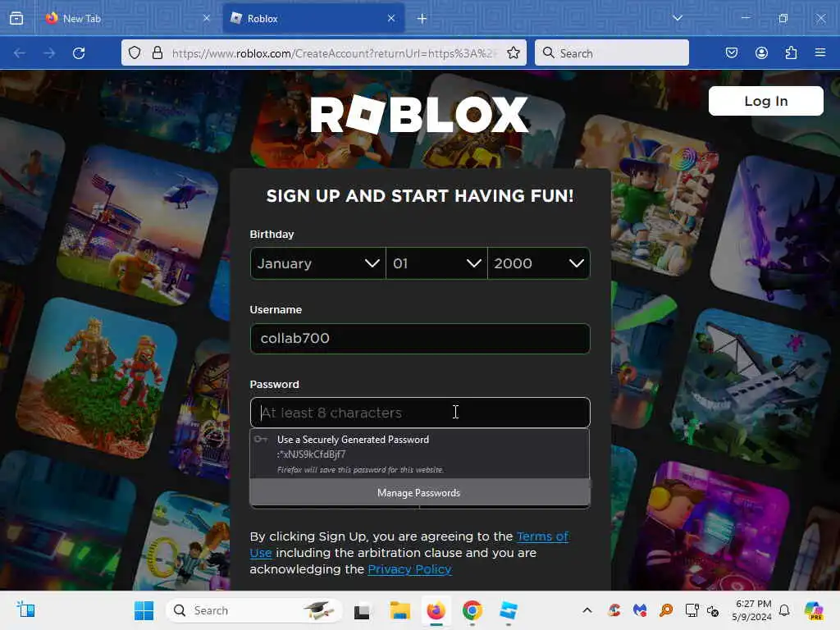This screenshot has width=840, height=630.
Task: Click the Firefox Search box
Action: coord(612,53)
